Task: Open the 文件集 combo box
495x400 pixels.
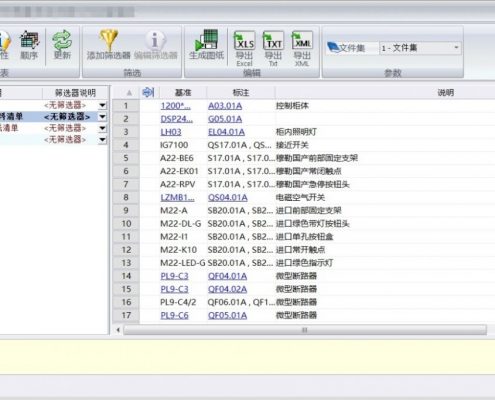Action: point(420,48)
